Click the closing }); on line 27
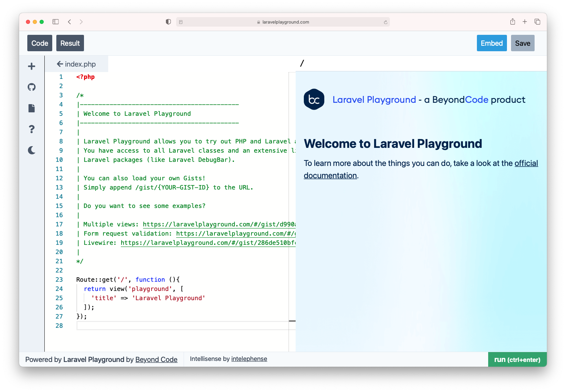 [82, 317]
